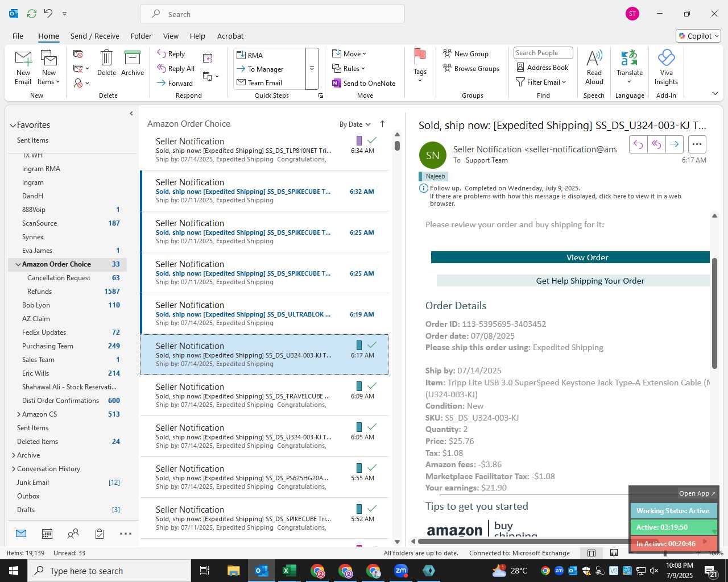
Task: Open the Tags flag menu
Action: point(420,66)
